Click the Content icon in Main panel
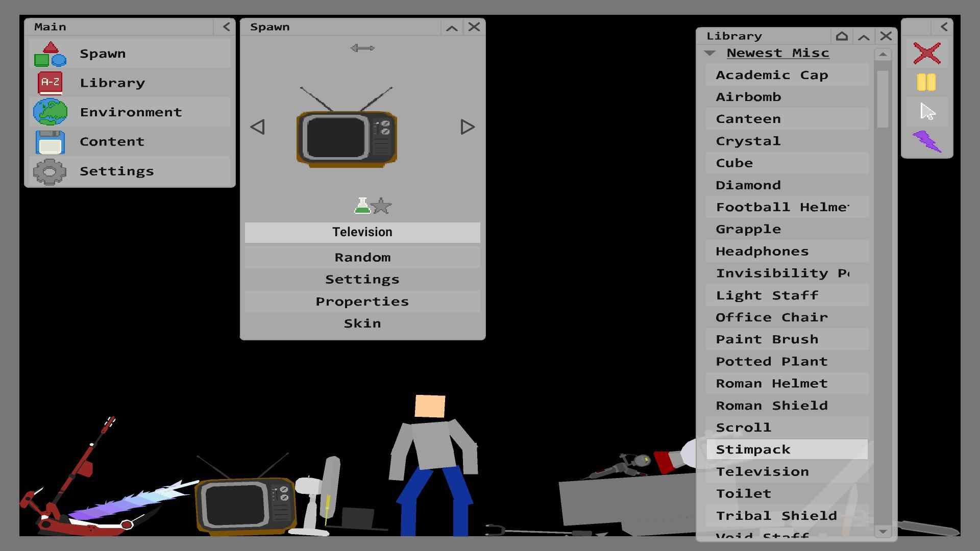The width and height of the screenshot is (980, 551). [x=51, y=141]
